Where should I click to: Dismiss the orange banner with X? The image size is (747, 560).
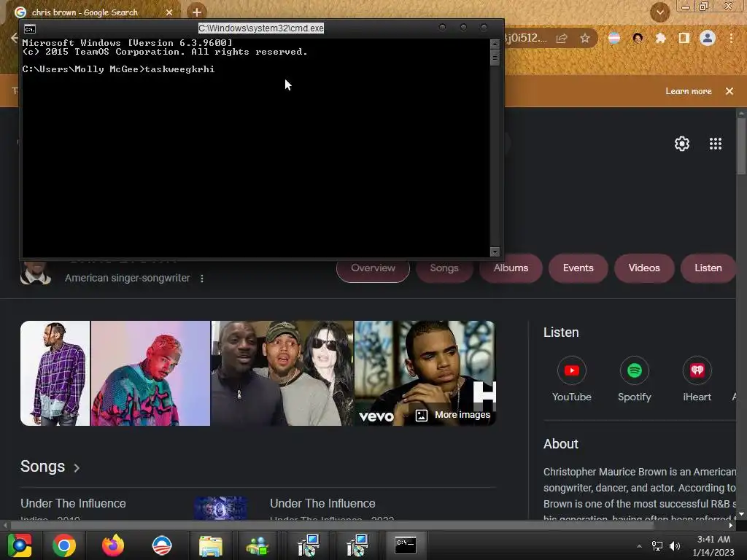click(729, 91)
